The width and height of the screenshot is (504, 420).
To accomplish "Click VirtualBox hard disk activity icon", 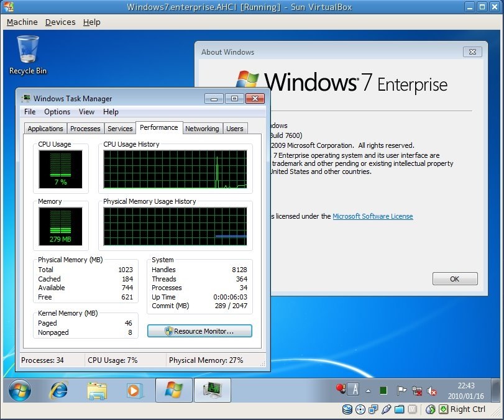I will [x=347, y=409].
